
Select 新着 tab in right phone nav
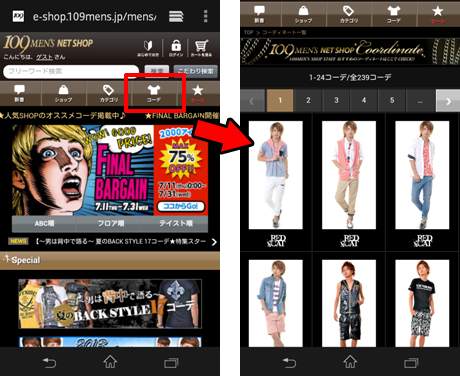(x=260, y=14)
